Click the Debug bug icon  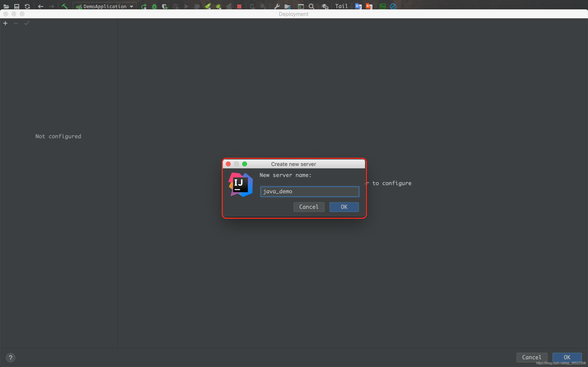pyautogui.click(x=154, y=7)
